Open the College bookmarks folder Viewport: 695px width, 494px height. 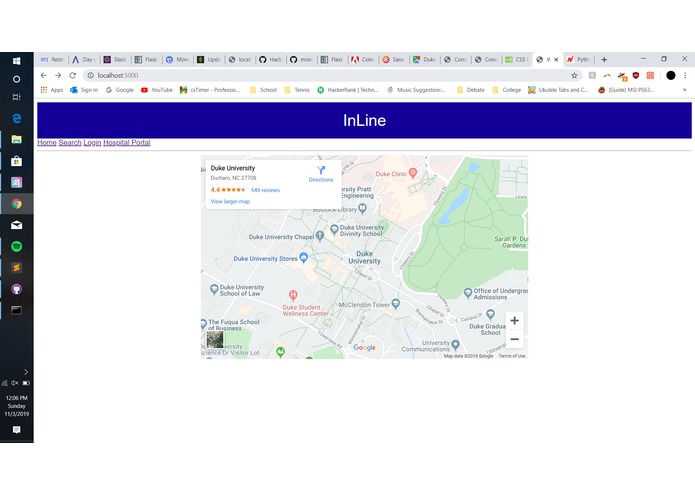[x=507, y=90]
